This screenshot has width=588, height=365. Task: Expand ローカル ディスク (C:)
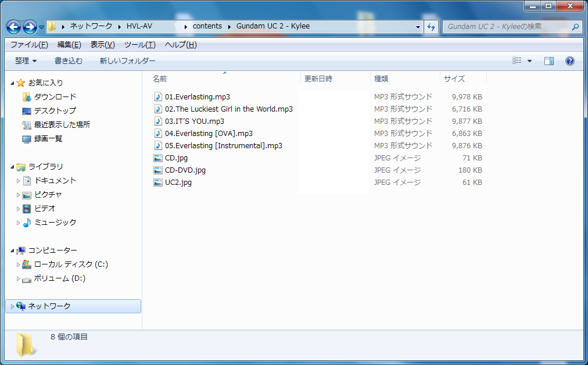(x=18, y=264)
